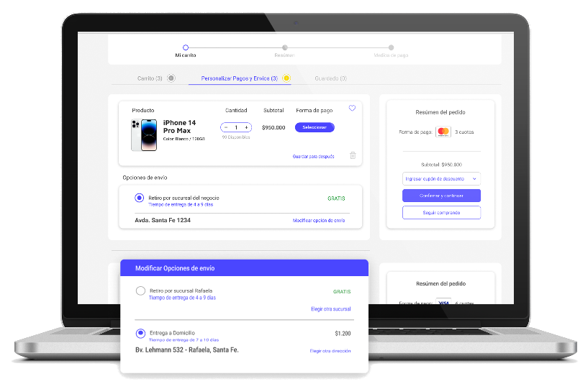The image size is (588, 384).
Task: Click the iPhone 14 Pro Max product image
Action: coord(144,135)
